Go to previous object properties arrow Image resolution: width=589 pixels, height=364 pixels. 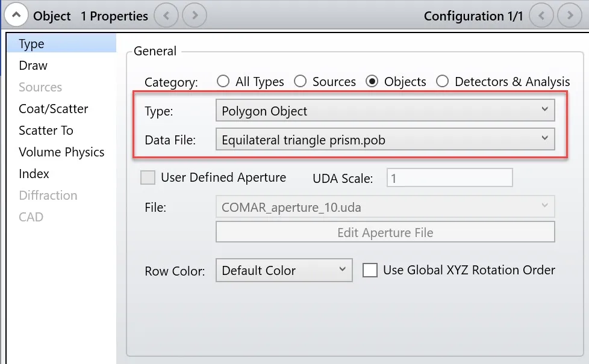coord(166,16)
